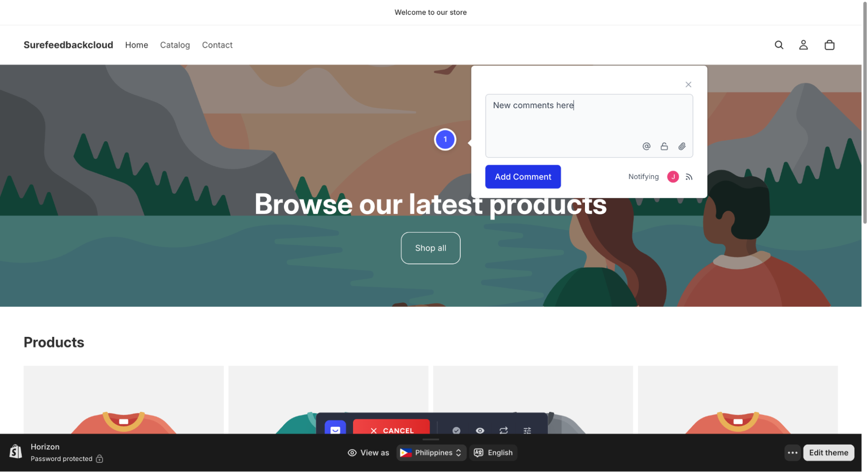
Task: Toggle resolved checkmark in feedback toolbar
Action: [456, 430]
